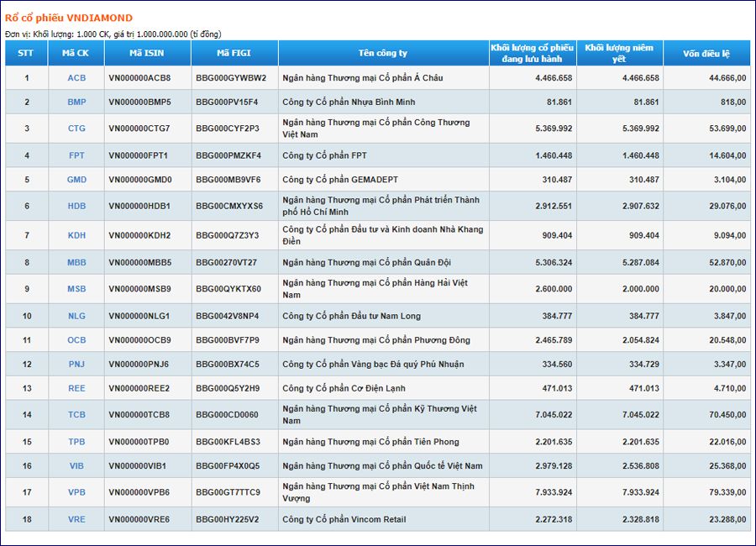Open the BMP stock code link
The image size is (756, 546).
coord(76,102)
